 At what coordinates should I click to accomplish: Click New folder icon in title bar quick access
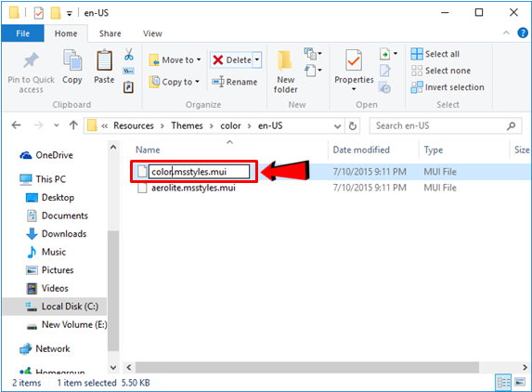pos(56,13)
